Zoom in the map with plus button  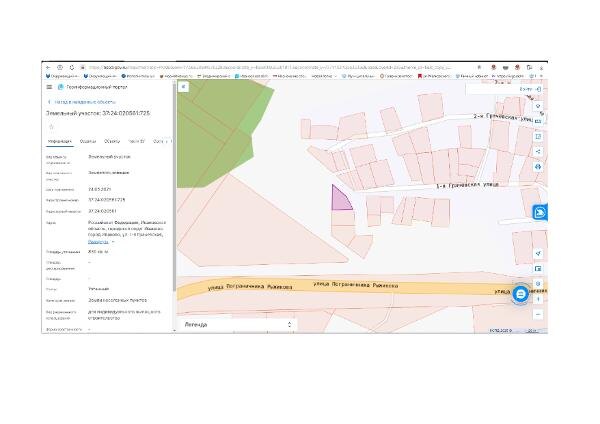coord(538,299)
